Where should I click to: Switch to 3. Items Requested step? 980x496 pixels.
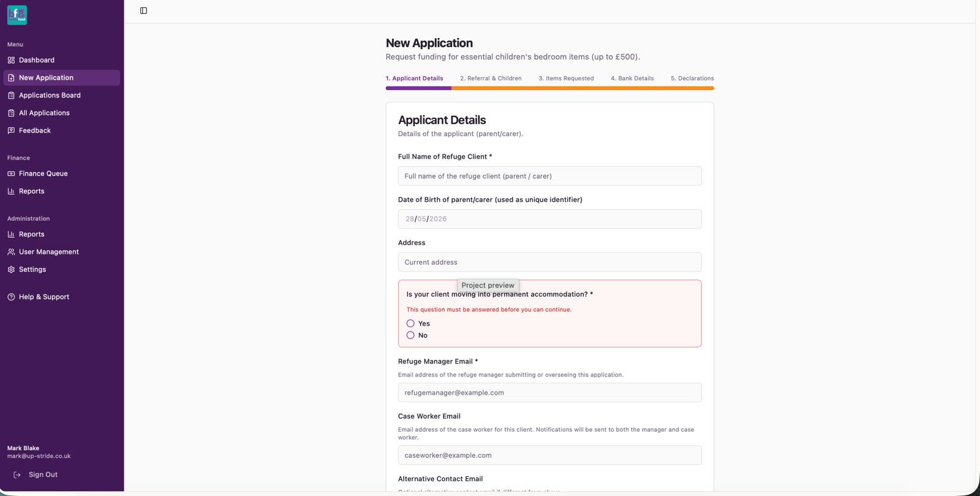point(566,78)
